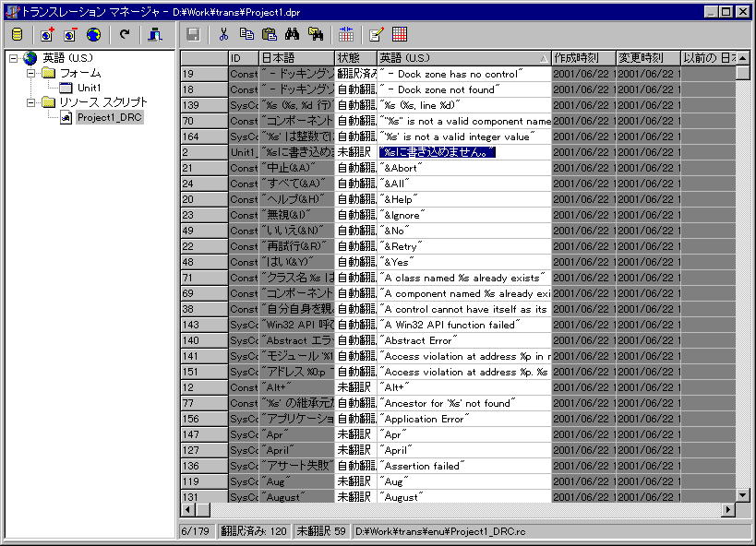Click the notepad with pencil edit icon

coord(376,35)
